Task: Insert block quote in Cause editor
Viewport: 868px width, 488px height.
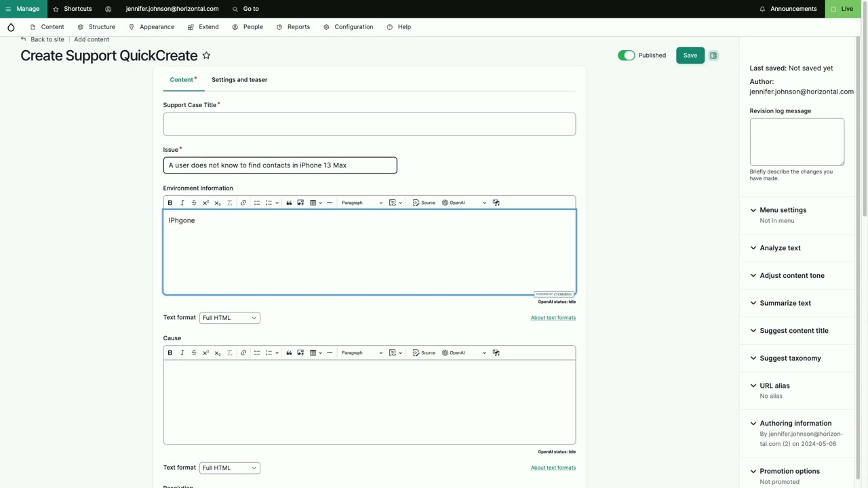Action: pos(289,352)
